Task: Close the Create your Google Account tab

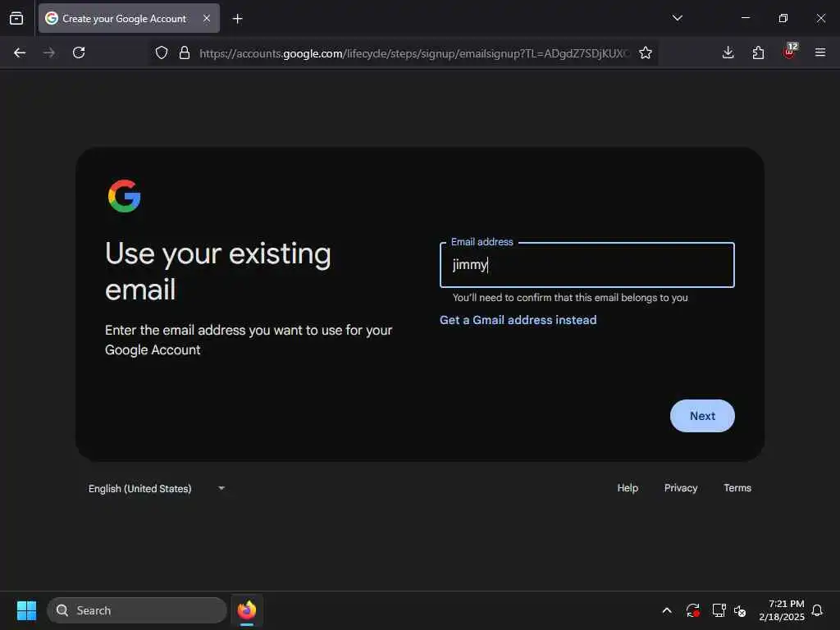Action: click(206, 18)
